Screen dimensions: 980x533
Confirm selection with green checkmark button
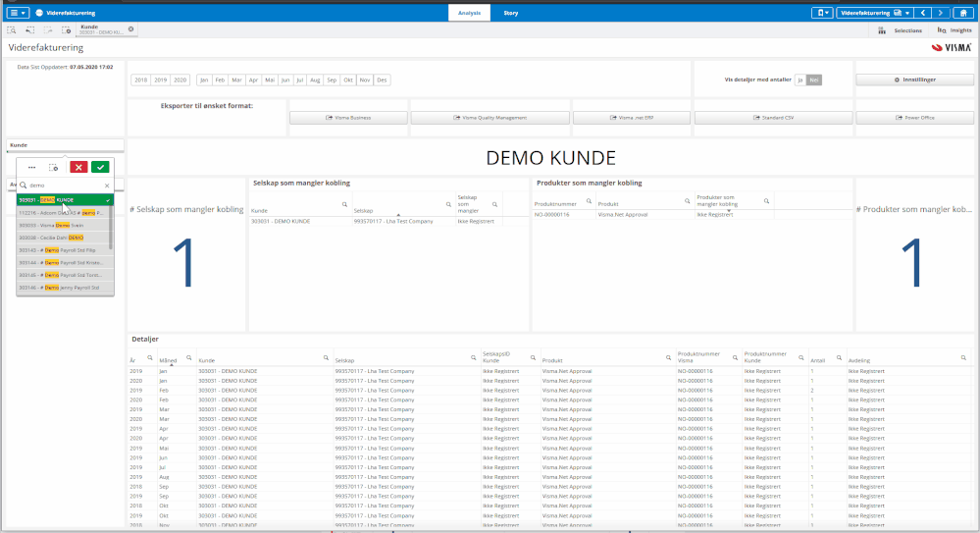[99, 168]
